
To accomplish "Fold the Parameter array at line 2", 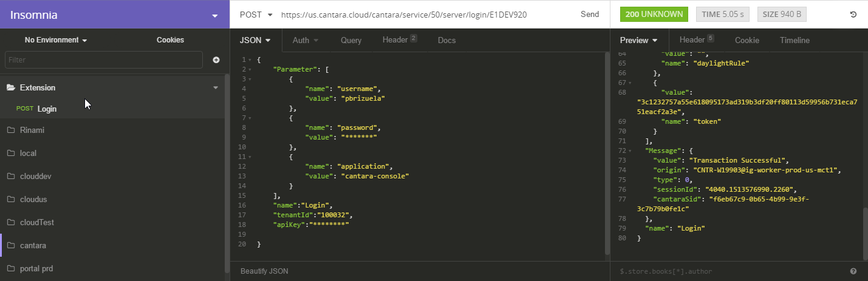I will pos(250,70).
